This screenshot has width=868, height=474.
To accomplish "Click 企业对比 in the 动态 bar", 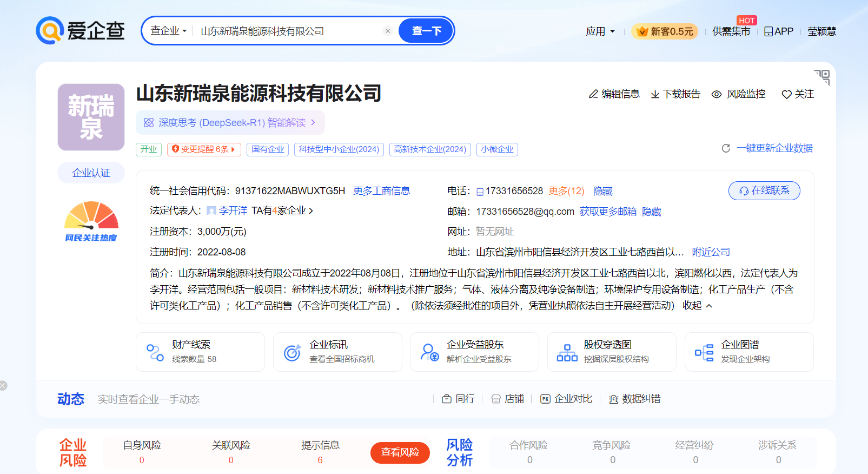I will [567, 399].
